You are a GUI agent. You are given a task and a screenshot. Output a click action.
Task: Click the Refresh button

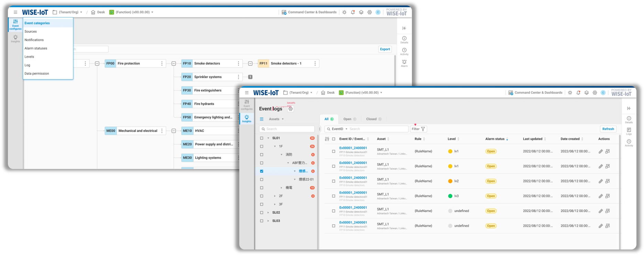pyautogui.click(x=608, y=129)
